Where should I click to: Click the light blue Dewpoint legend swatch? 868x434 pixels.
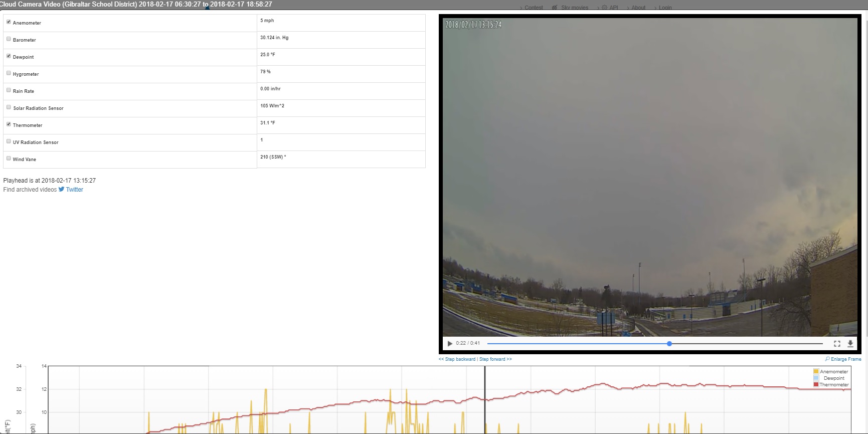point(816,378)
